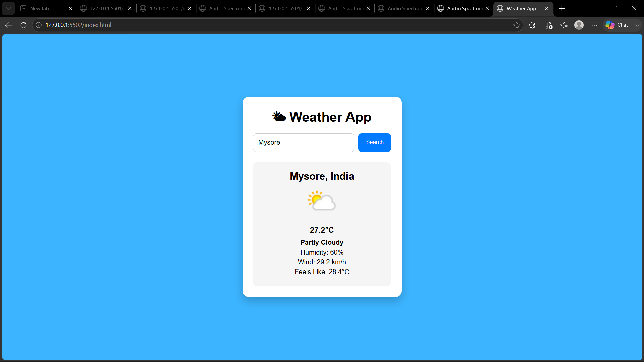Focus the city input field containing Mysore
644x362 pixels.
(303, 142)
